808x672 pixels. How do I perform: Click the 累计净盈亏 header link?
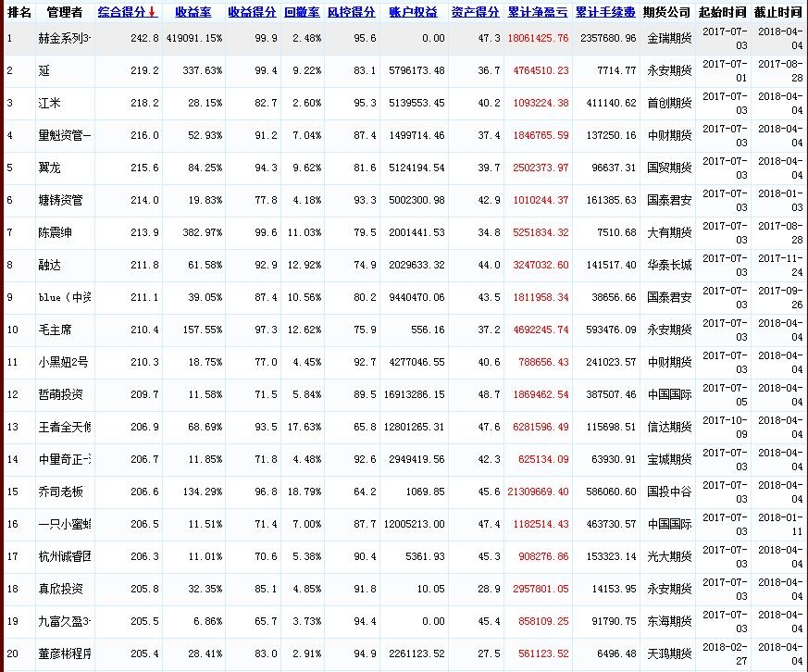538,13
